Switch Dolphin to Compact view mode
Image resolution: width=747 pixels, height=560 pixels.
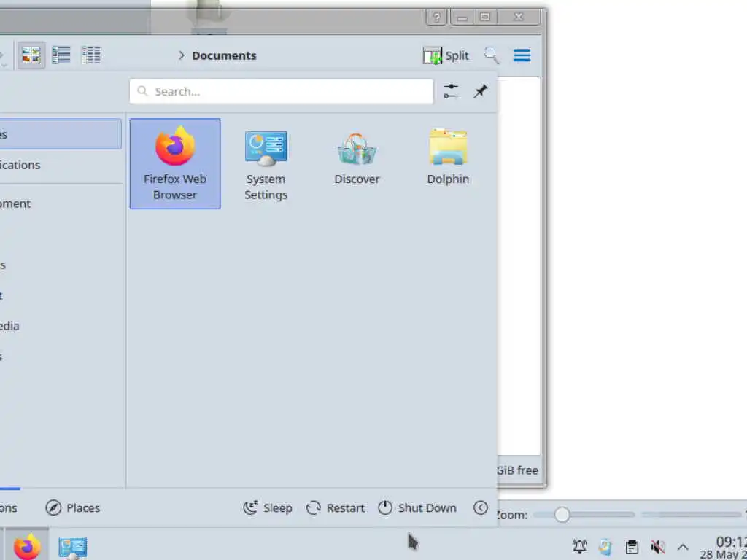click(x=61, y=55)
